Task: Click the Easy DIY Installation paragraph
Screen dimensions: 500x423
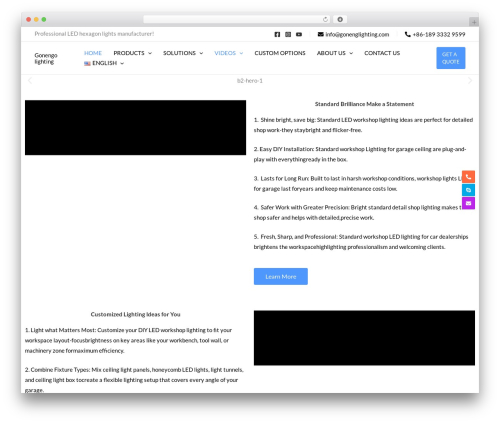Action: click(x=360, y=154)
